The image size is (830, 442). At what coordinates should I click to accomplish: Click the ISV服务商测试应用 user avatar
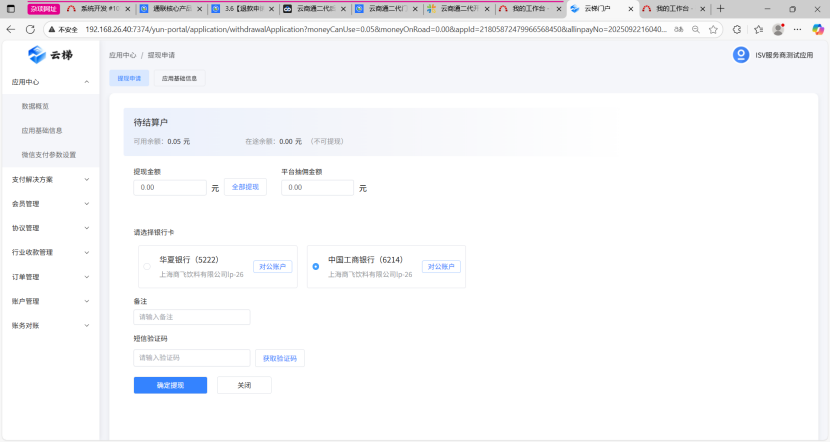coord(740,55)
